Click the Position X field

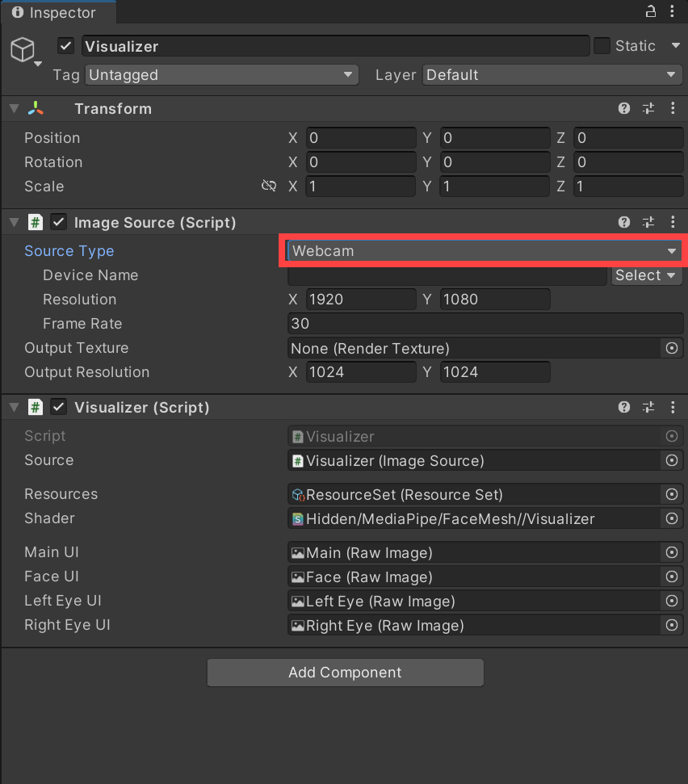(x=361, y=137)
